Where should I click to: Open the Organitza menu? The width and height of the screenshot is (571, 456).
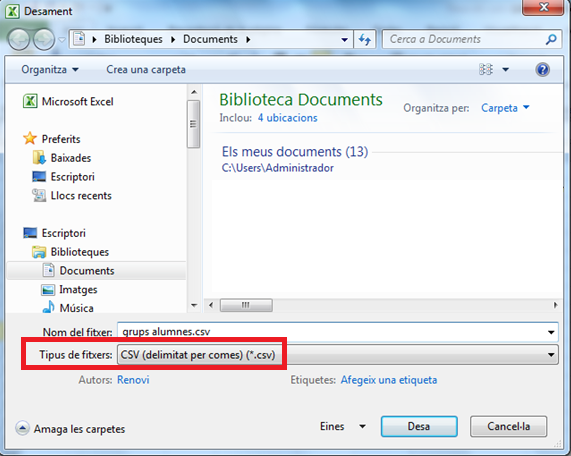pyautogui.click(x=50, y=69)
